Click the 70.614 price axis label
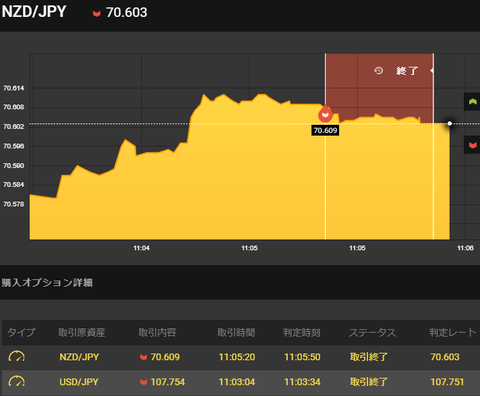The height and width of the screenshot is (396, 480). 14,88
